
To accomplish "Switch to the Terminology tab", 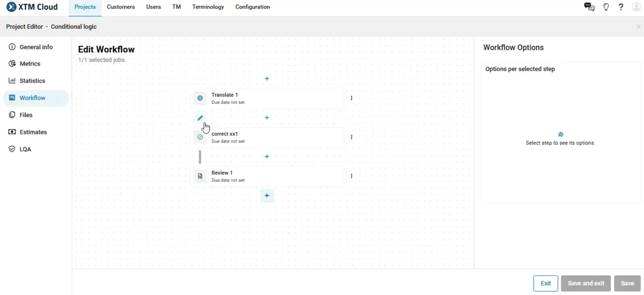I will pos(208,7).
